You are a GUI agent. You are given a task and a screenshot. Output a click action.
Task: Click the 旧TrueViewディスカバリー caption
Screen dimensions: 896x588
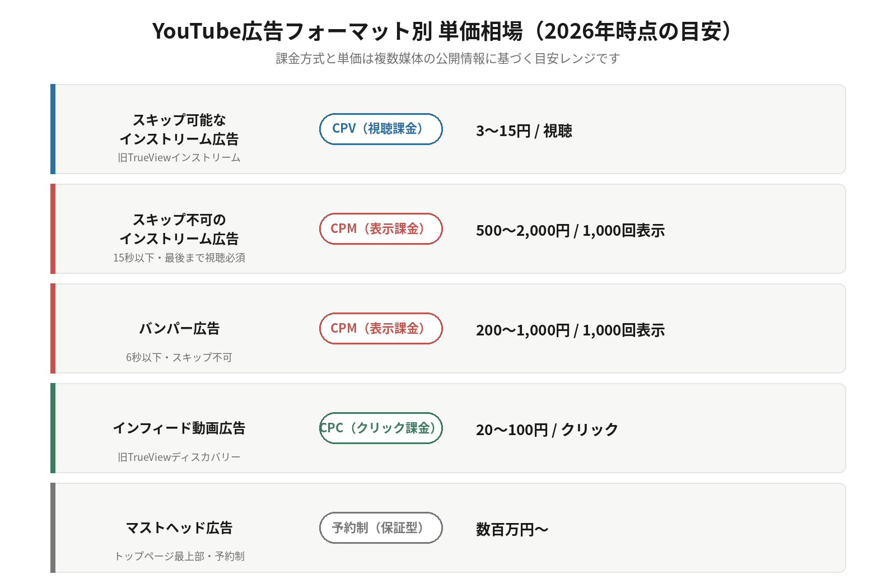(x=179, y=458)
